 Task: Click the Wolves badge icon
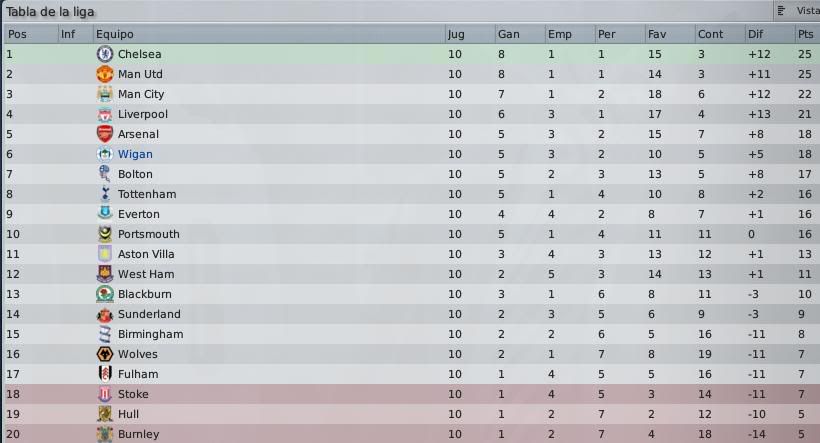pos(105,354)
